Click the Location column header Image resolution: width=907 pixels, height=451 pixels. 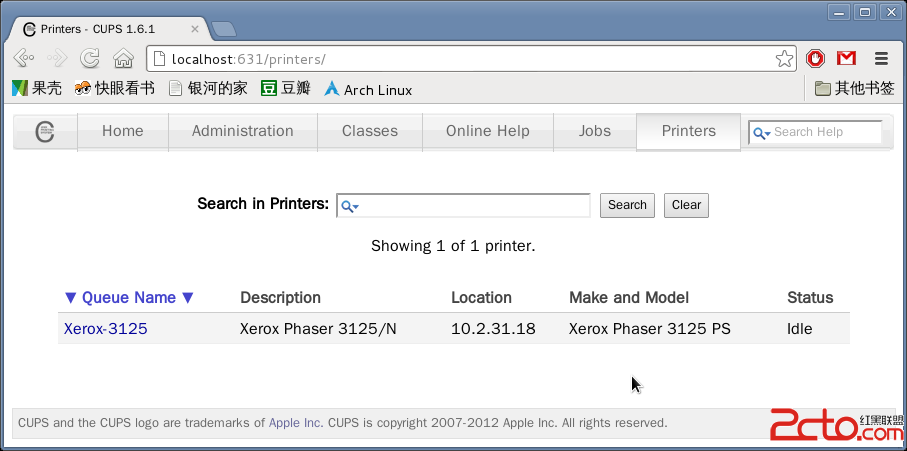(481, 298)
